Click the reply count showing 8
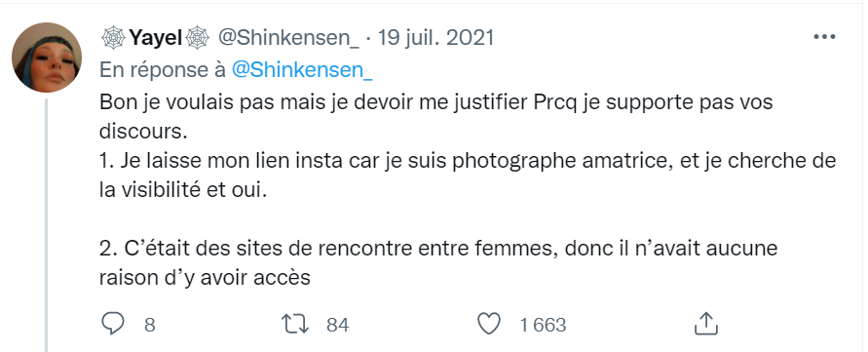868x352 pixels. click(149, 325)
